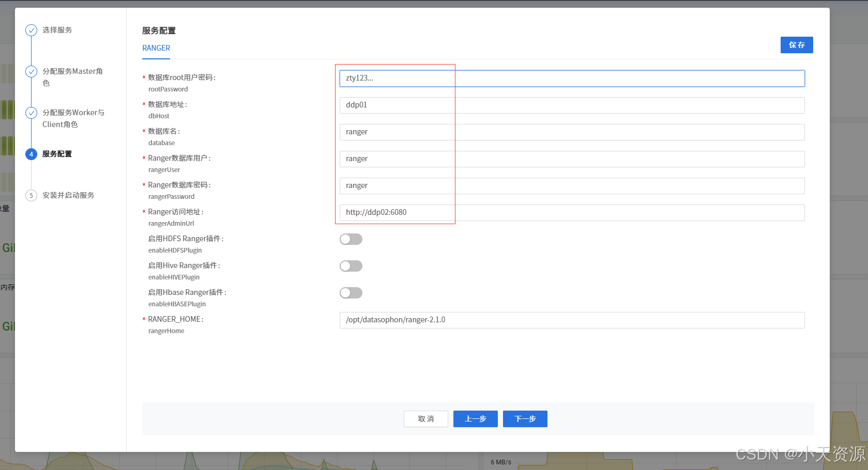Select the 选择服务 step label
The image size is (868, 470).
coord(57,30)
